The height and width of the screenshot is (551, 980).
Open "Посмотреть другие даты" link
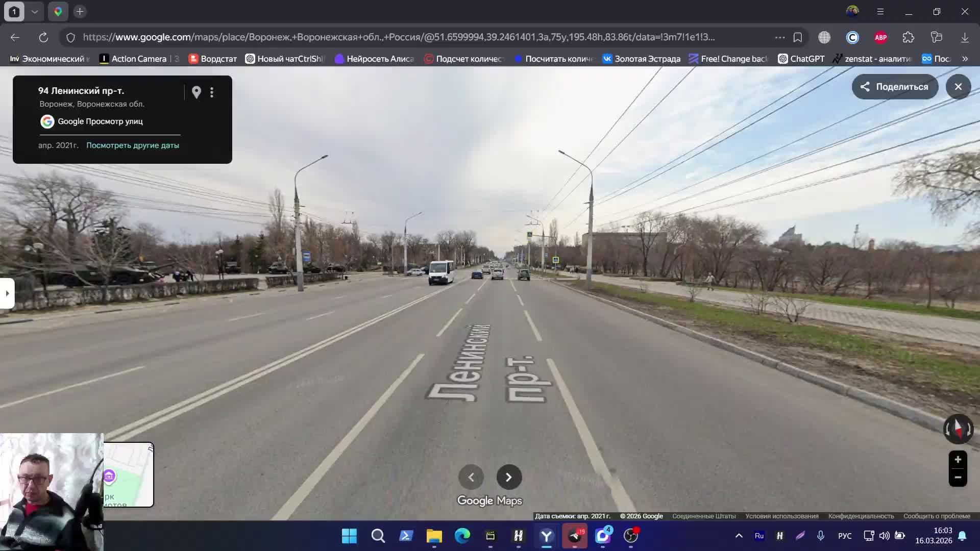click(133, 145)
